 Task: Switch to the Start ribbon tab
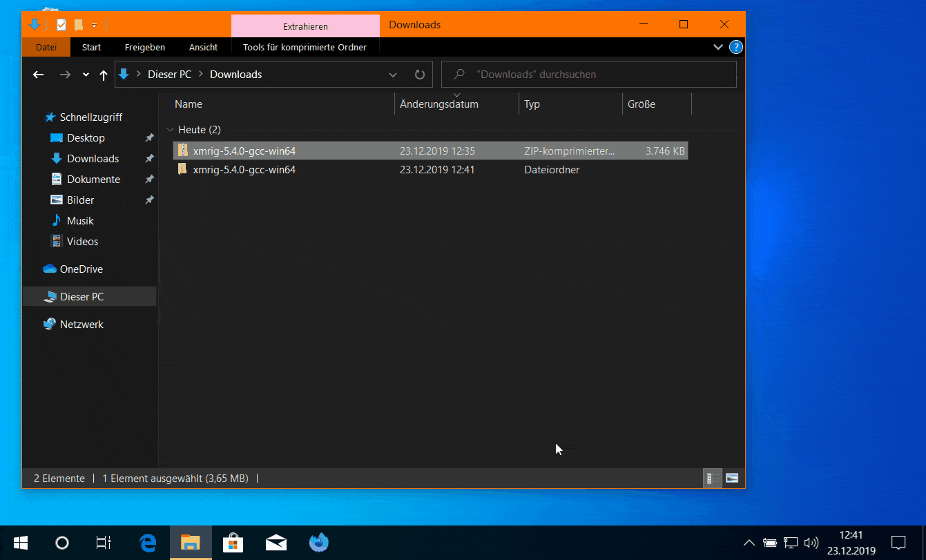pyautogui.click(x=91, y=47)
